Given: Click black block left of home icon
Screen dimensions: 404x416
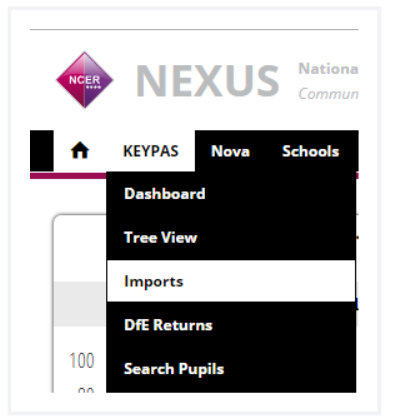Looking at the screenshot, I should 42,151.
